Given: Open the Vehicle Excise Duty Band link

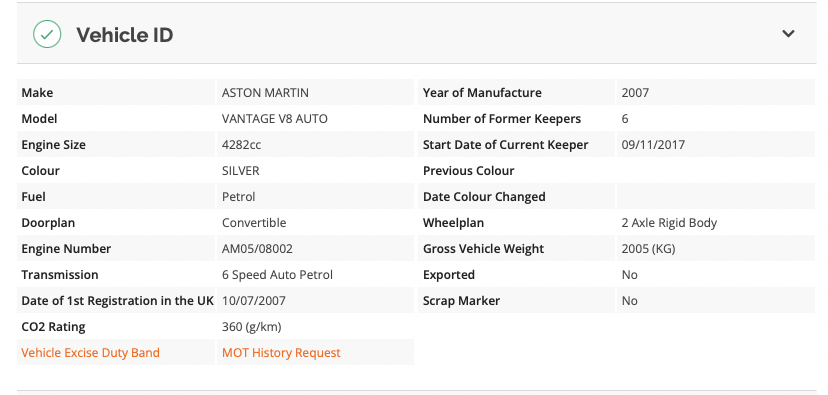Looking at the screenshot, I should pos(90,353).
